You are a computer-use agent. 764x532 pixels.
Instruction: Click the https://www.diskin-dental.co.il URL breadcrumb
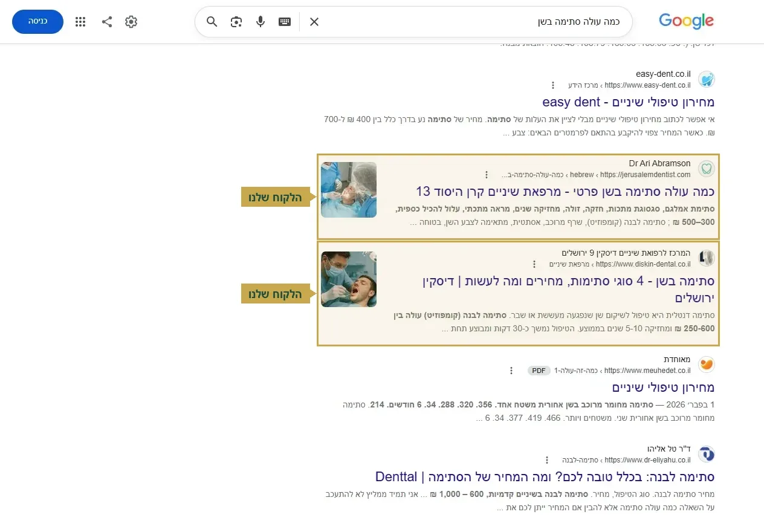643,264
